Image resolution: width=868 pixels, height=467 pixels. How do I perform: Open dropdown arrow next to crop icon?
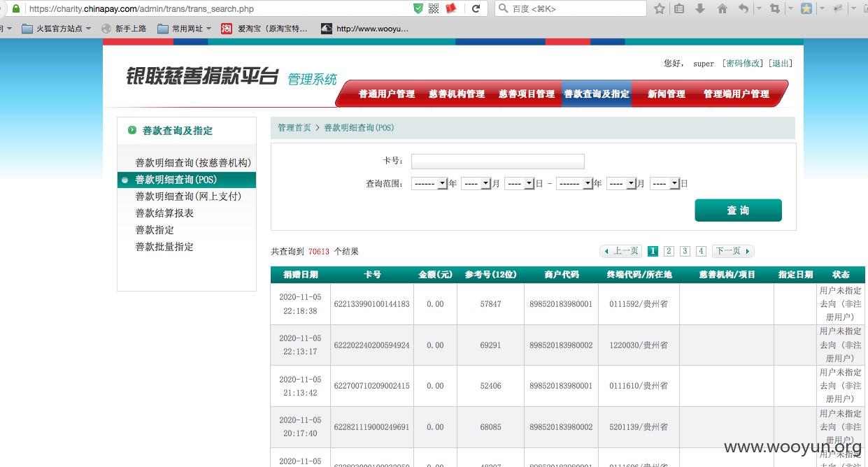790,9
